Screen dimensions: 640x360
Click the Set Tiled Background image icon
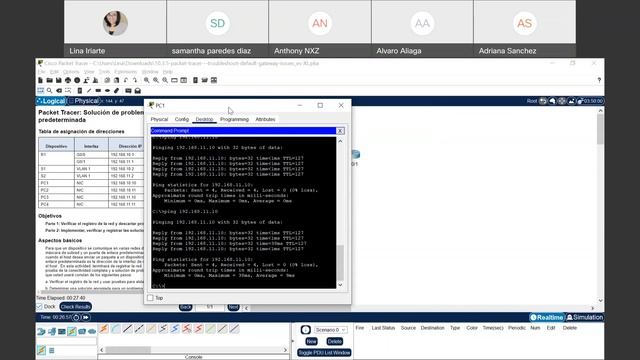click(x=571, y=101)
